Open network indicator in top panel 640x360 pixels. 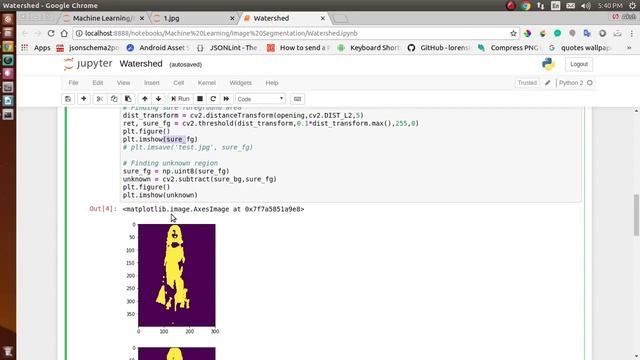click(540, 6)
